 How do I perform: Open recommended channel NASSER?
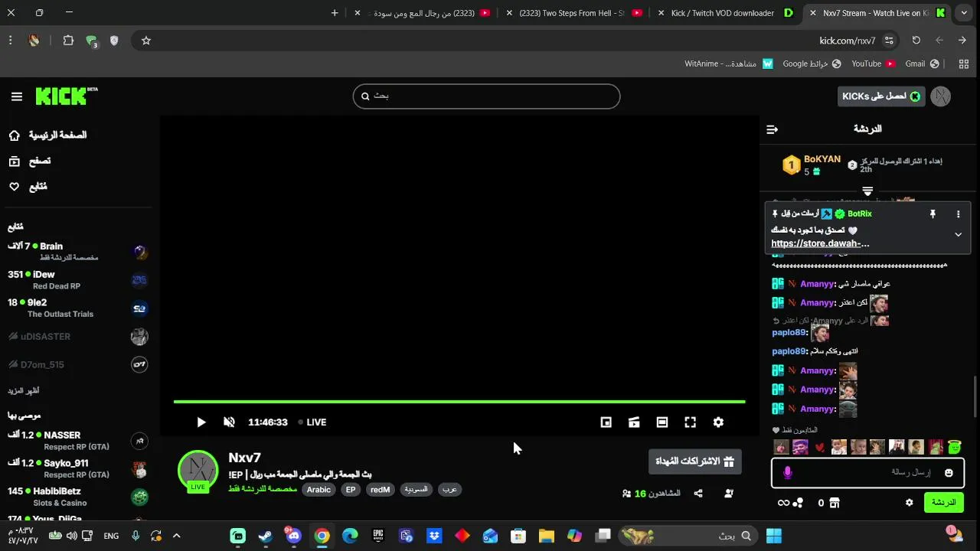click(x=77, y=440)
